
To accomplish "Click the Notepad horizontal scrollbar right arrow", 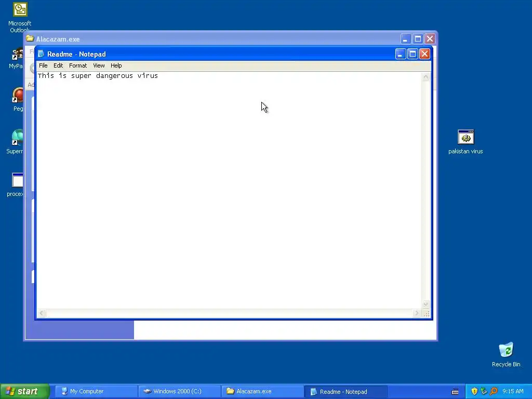I will (417, 313).
